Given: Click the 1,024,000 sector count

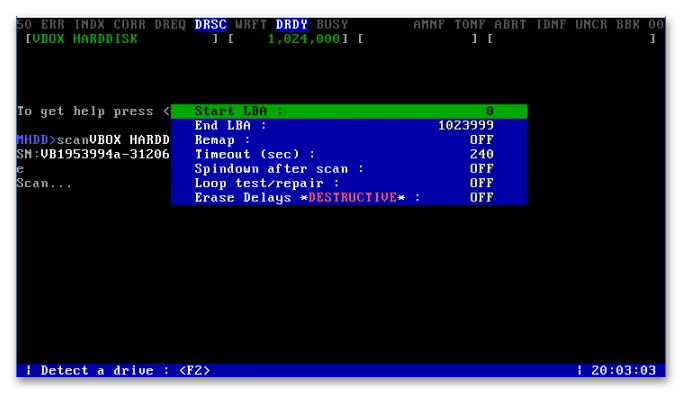Looking at the screenshot, I should coord(304,39).
